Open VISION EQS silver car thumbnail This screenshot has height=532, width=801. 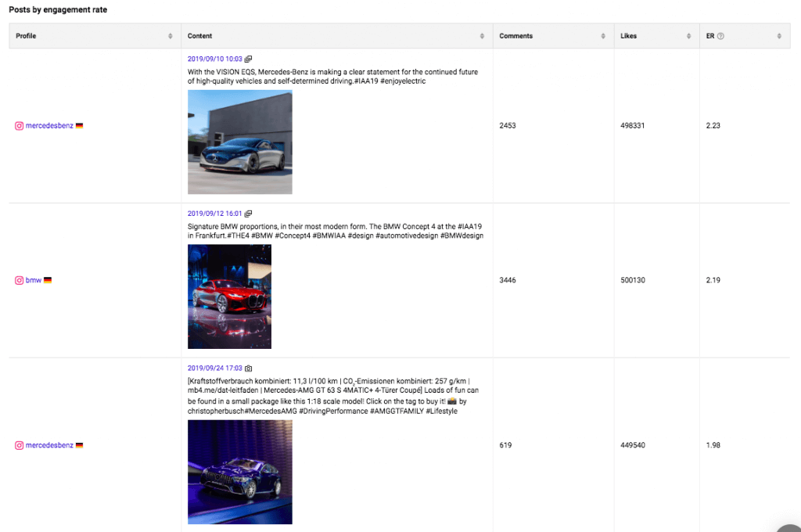pos(240,142)
